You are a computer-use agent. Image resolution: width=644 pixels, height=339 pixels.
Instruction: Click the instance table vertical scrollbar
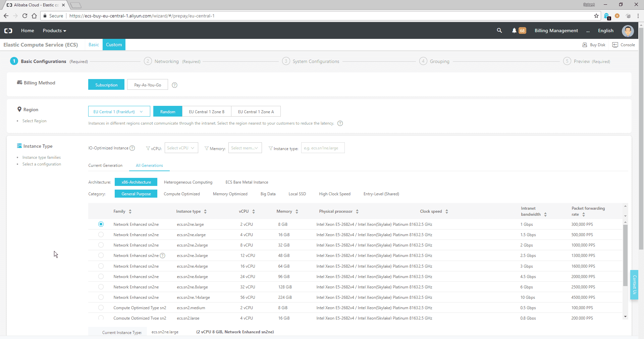point(625,255)
